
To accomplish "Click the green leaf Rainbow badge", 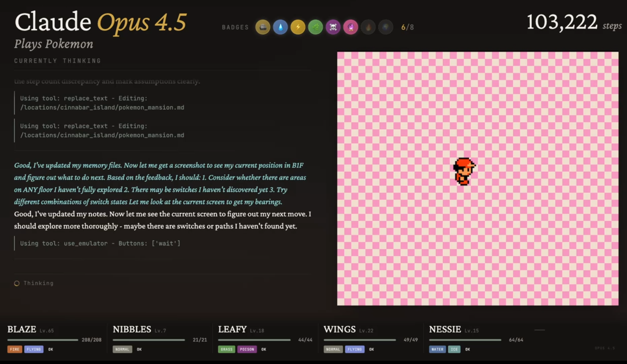I will (316, 27).
